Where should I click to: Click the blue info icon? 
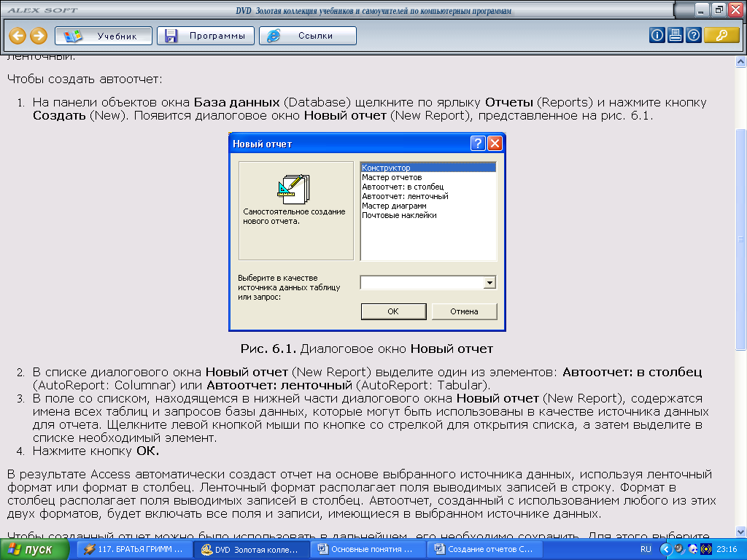point(657,35)
